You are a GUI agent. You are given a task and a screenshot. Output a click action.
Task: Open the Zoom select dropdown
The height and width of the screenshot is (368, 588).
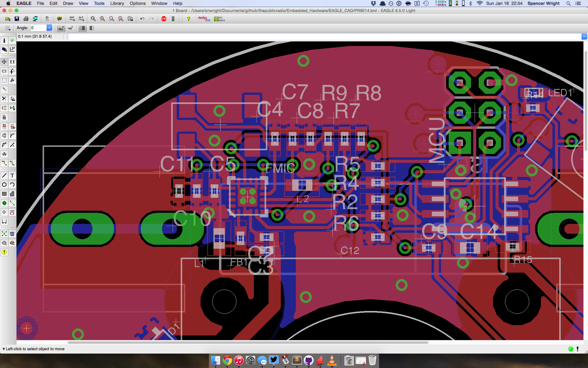click(130, 19)
